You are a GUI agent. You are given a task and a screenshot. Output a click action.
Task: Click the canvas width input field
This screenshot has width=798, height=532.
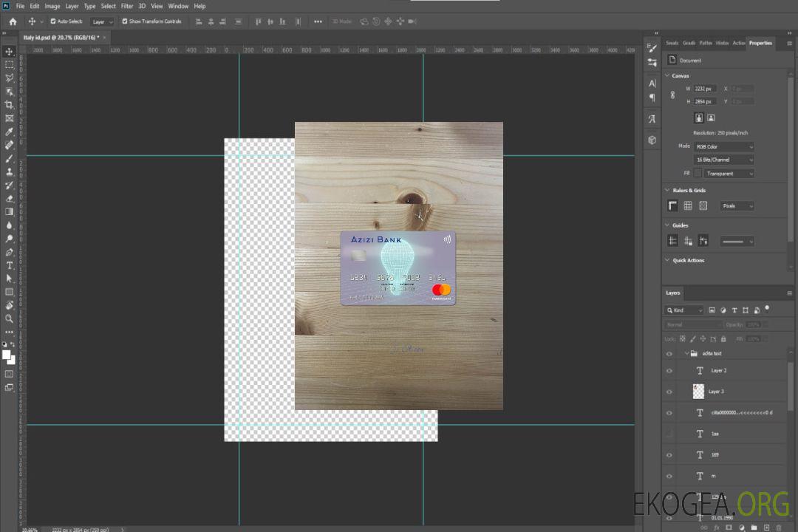point(705,89)
